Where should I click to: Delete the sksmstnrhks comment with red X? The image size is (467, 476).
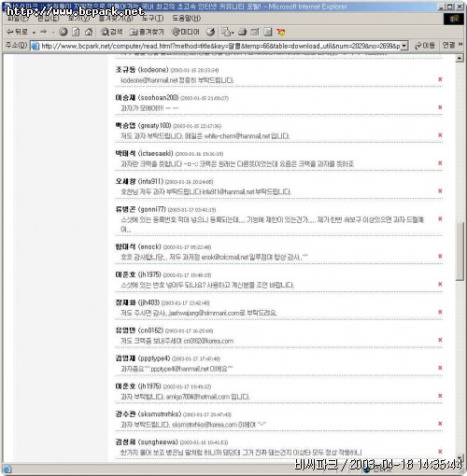click(x=440, y=424)
